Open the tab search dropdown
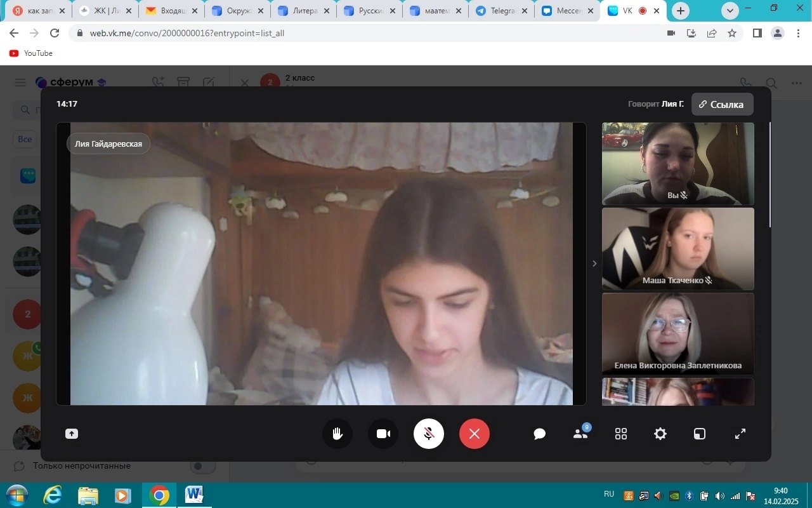 pyautogui.click(x=730, y=11)
